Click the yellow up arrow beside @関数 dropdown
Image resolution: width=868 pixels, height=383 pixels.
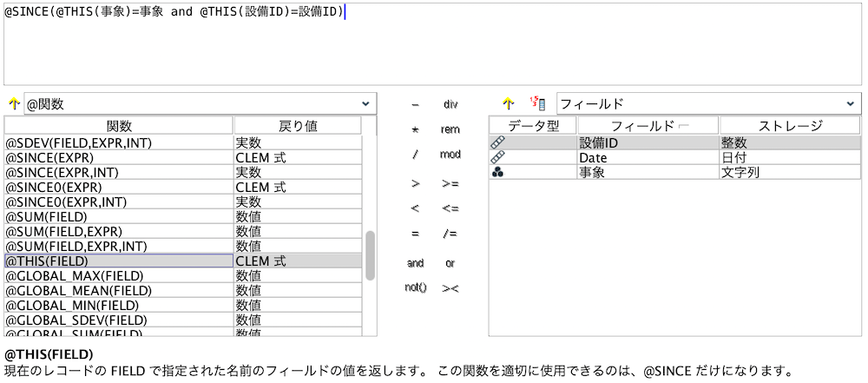click(x=15, y=103)
